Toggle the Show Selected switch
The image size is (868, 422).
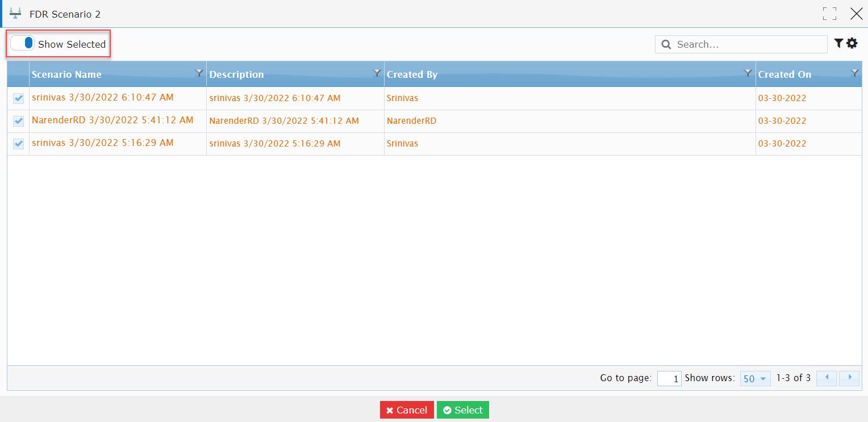[x=23, y=43]
